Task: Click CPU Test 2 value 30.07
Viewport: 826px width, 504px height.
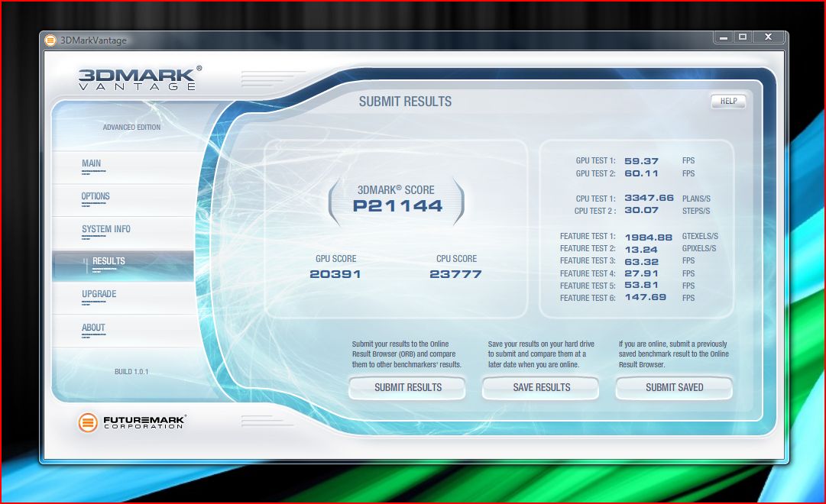Action: click(641, 210)
